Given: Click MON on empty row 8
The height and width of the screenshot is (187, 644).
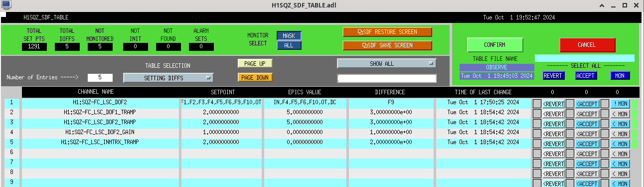Looking at the screenshot, I should 620,174.
